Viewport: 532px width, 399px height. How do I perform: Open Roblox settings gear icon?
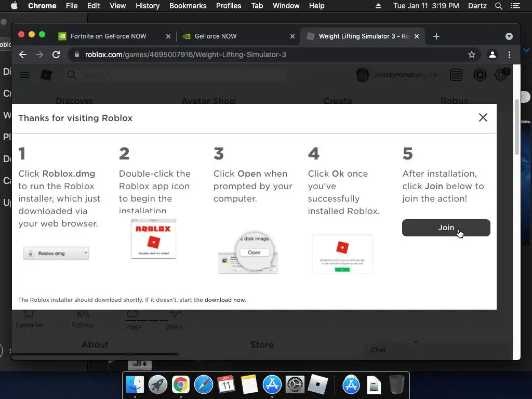(x=501, y=75)
